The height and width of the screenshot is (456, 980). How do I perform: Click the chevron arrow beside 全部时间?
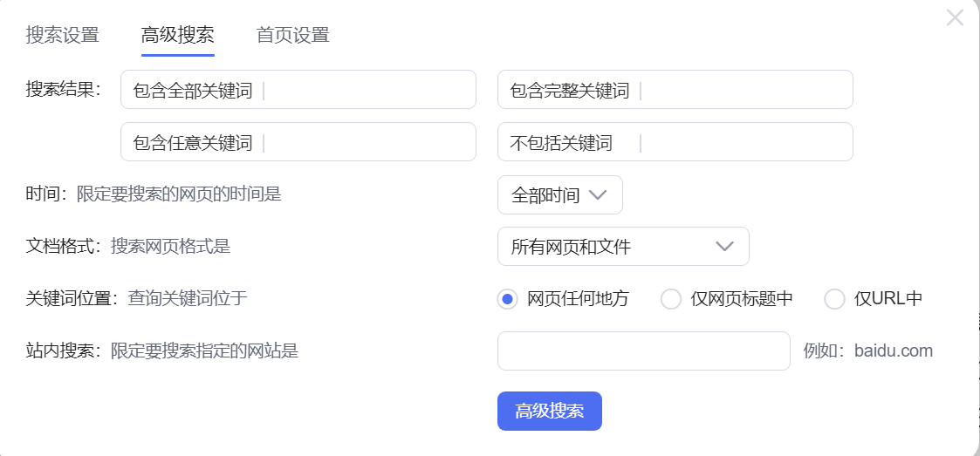pyautogui.click(x=599, y=195)
